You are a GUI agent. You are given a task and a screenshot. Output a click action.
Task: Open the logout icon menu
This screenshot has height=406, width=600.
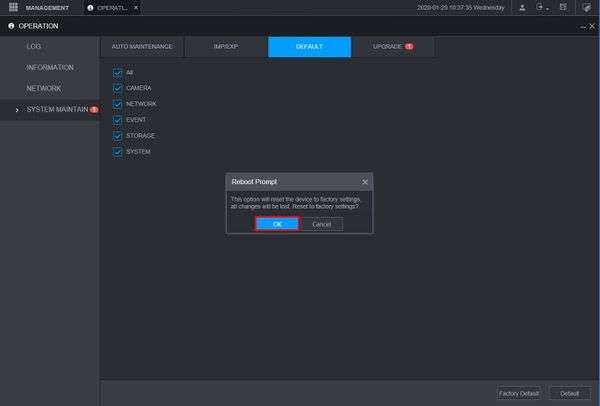(x=540, y=7)
